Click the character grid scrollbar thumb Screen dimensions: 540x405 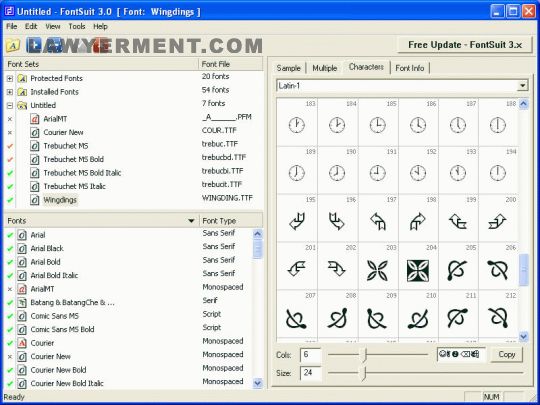pos(523,270)
